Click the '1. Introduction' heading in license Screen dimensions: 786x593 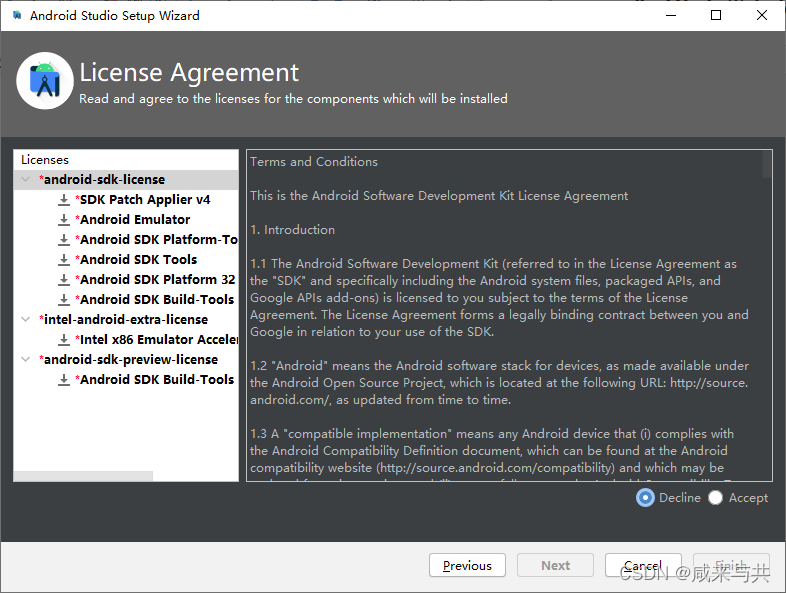[x=293, y=230]
